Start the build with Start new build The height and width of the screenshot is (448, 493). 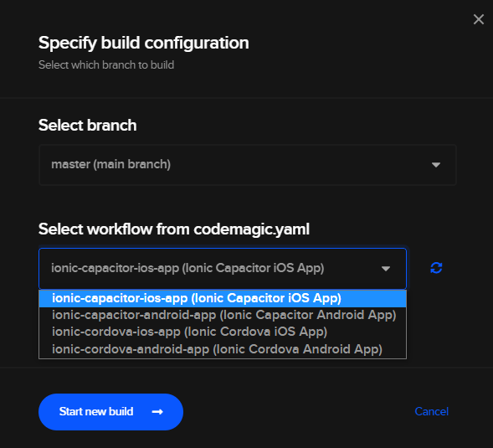tap(110, 412)
